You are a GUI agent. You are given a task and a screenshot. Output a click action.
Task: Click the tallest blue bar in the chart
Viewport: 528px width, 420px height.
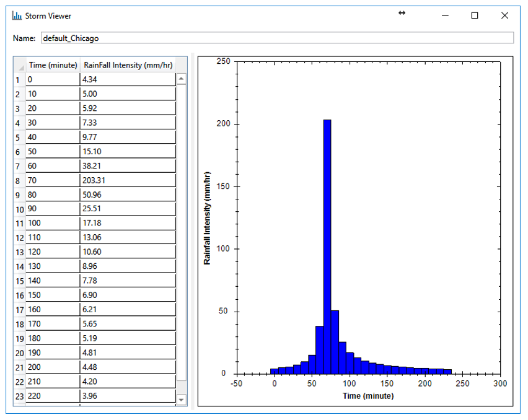[x=327, y=248]
